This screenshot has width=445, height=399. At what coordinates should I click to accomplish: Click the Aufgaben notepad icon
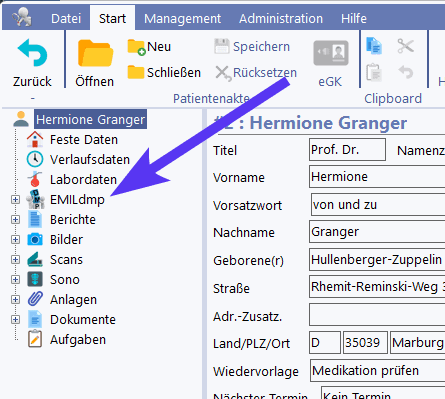pyautogui.click(x=35, y=339)
